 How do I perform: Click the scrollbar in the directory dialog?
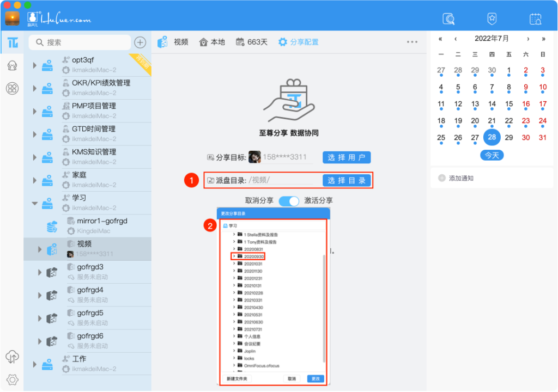(324, 308)
